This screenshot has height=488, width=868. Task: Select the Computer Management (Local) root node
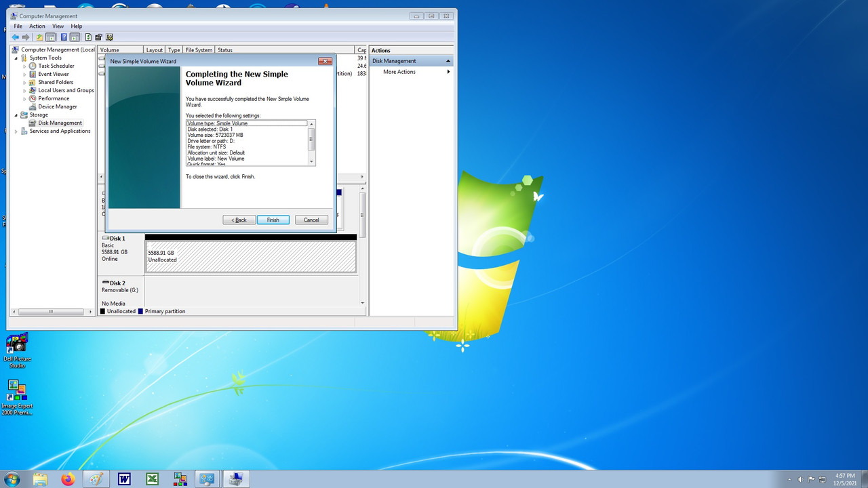[58, 49]
